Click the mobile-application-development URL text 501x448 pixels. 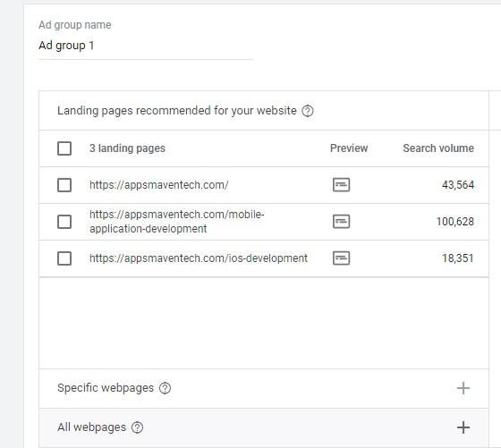pyautogui.click(x=177, y=222)
